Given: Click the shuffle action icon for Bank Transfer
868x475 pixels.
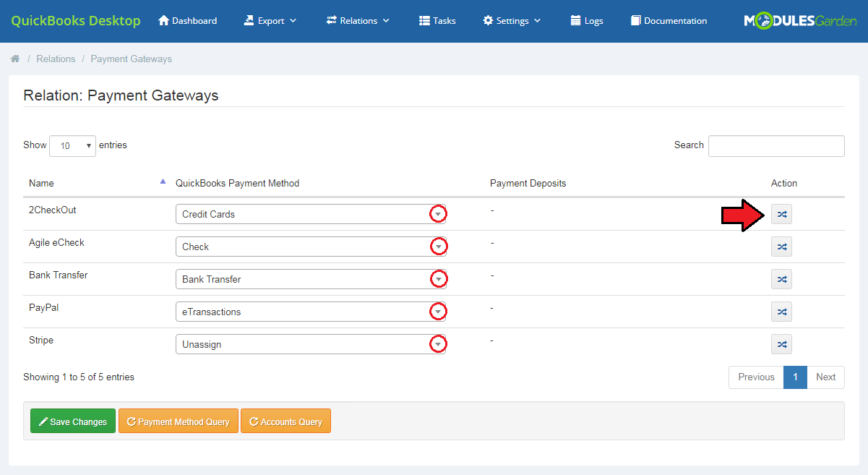Looking at the screenshot, I should pos(781,279).
